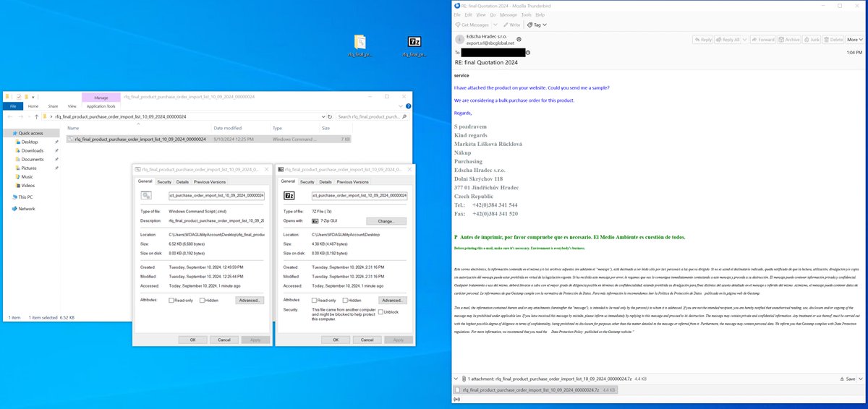The width and height of the screenshot is (868, 409).
Task: Archive the email message
Action: pos(789,40)
